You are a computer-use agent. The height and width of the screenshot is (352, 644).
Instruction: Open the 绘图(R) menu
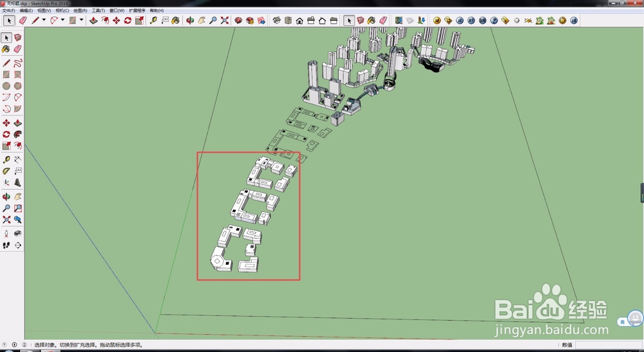point(80,10)
